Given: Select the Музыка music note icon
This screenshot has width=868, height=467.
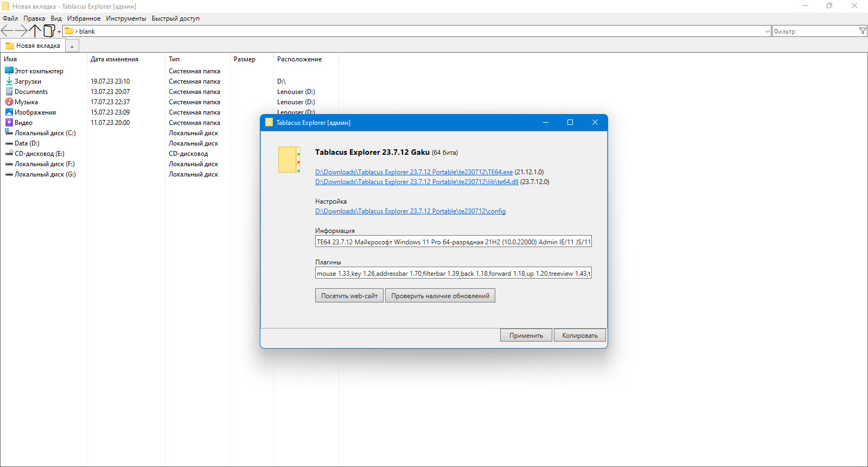Looking at the screenshot, I should [9, 102].
